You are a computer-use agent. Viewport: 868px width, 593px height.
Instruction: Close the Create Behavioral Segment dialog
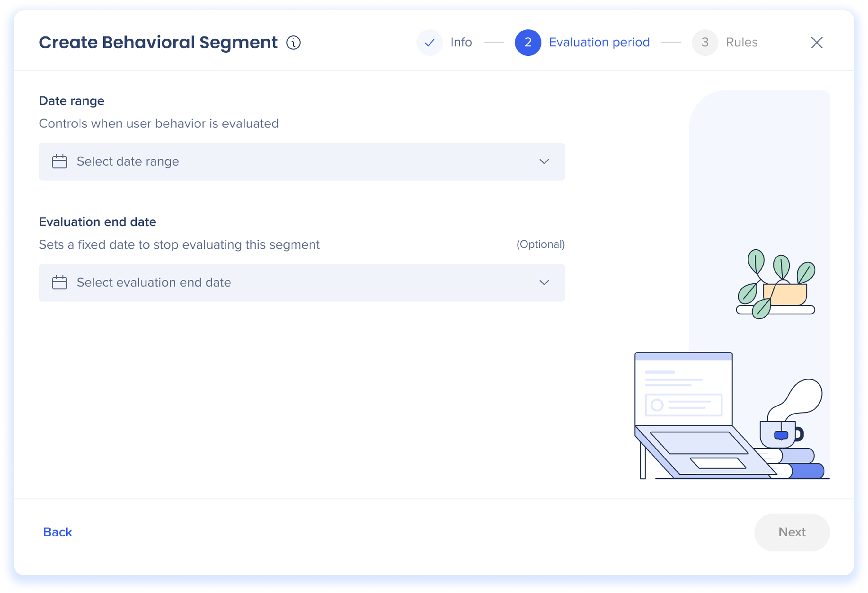(816, 43)
